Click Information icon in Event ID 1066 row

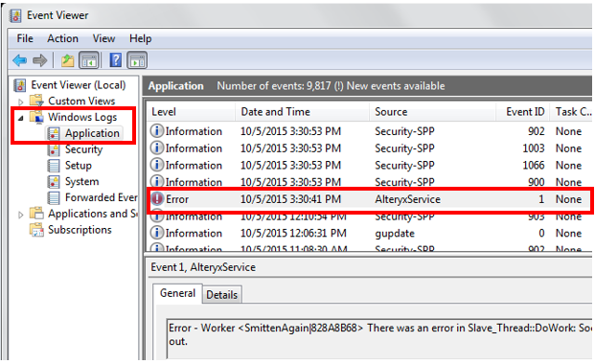click(x=157, y=165)
